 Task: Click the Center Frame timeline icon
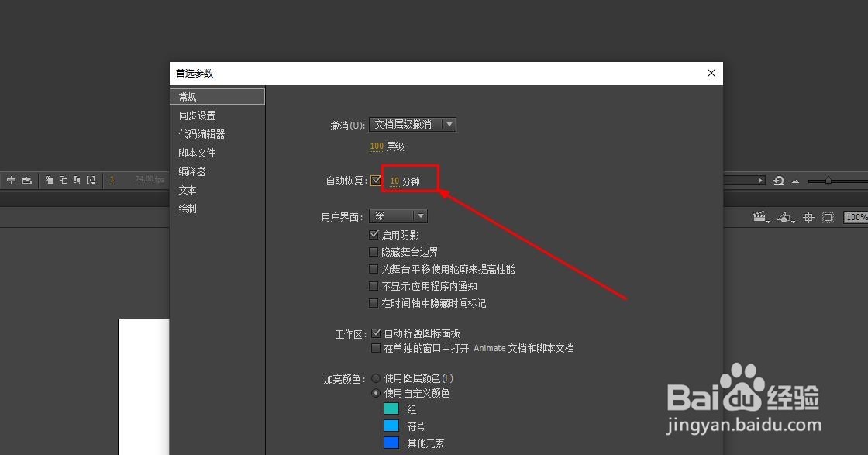pos(11,181)
